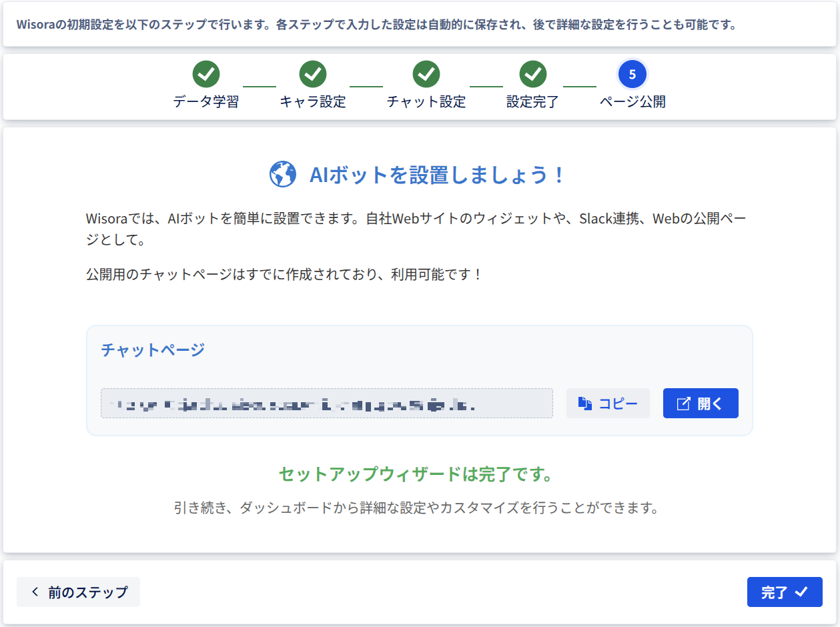
Task: Select the データ学習 step label
Action: (x=206, y=102)
